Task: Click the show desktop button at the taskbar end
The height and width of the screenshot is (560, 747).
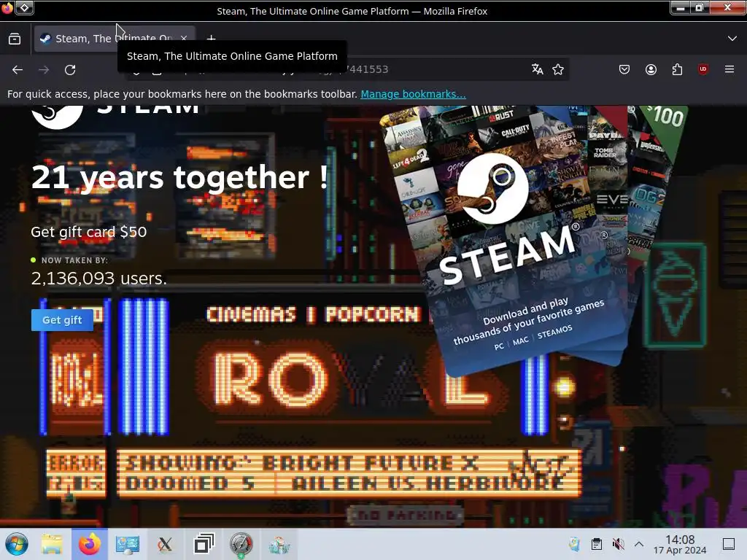Action: (729, 544)
